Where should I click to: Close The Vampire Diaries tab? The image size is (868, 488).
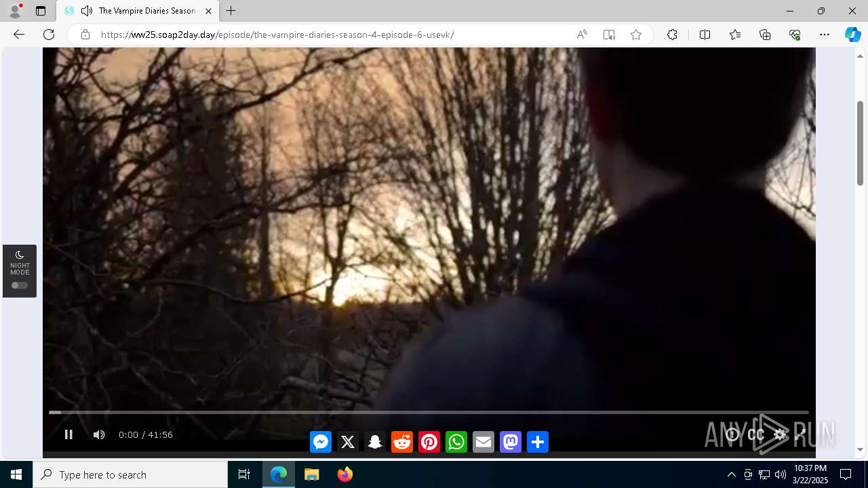coord(208,11)
